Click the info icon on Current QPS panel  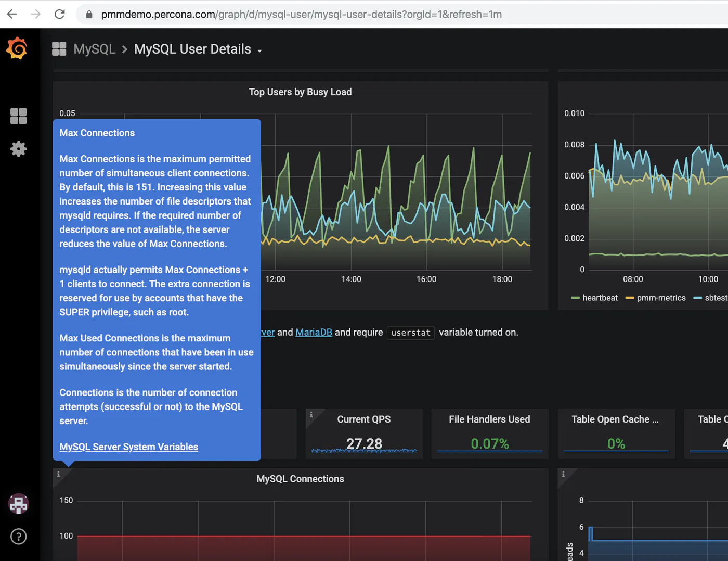pyautogui.click(x=311, y=415)
